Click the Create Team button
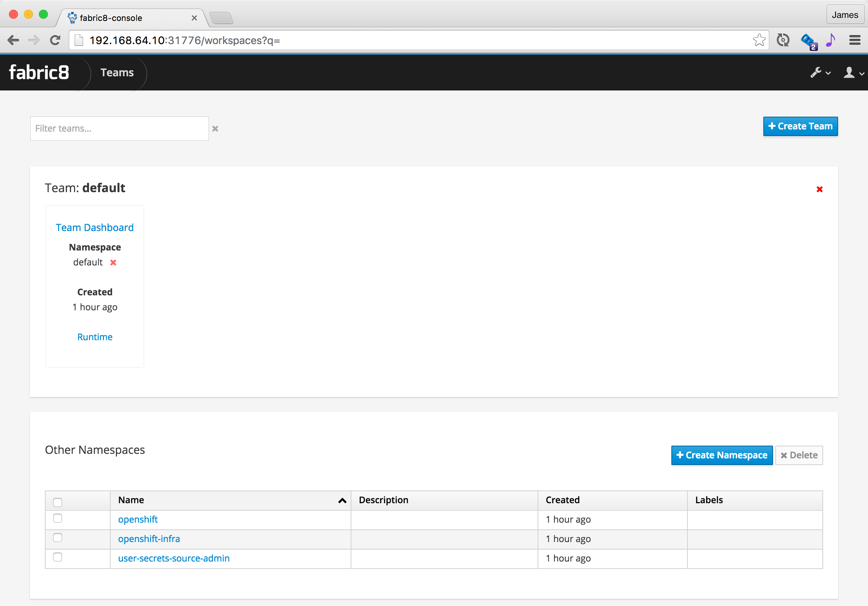 pyautogui.click(x=800, y=126)
